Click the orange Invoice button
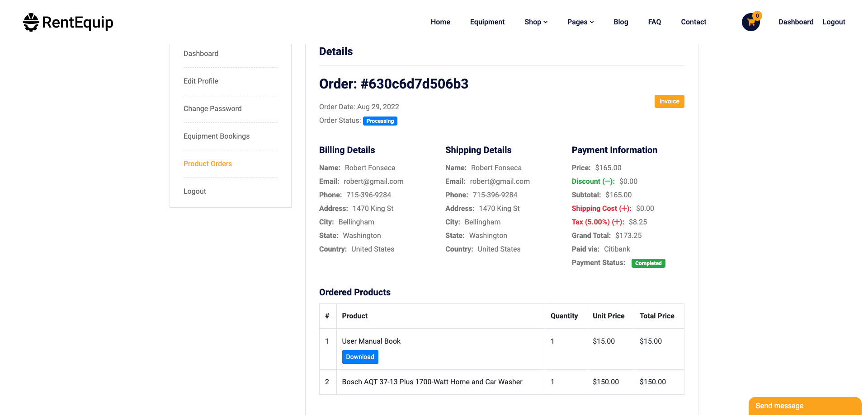Image resolution: width=868 pixels, height=415 pixels. pyautogui.click(x=669, y=102)
